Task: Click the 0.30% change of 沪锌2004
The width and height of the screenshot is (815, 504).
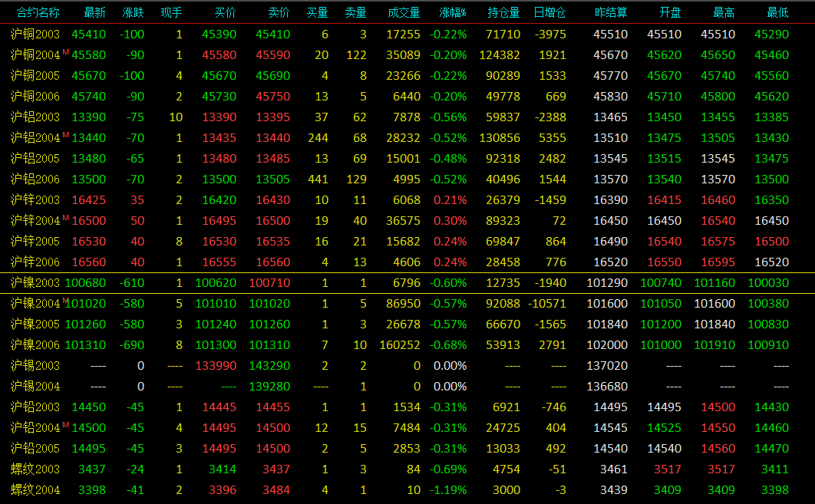Action: click(x=450, y=221)
